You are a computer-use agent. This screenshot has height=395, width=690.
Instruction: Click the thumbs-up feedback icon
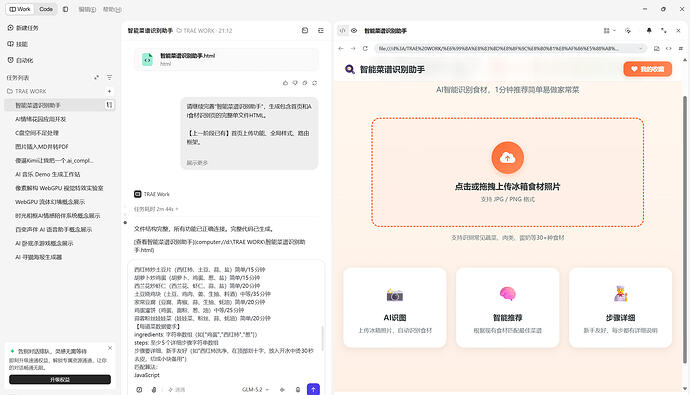click(x=285, y=83)
